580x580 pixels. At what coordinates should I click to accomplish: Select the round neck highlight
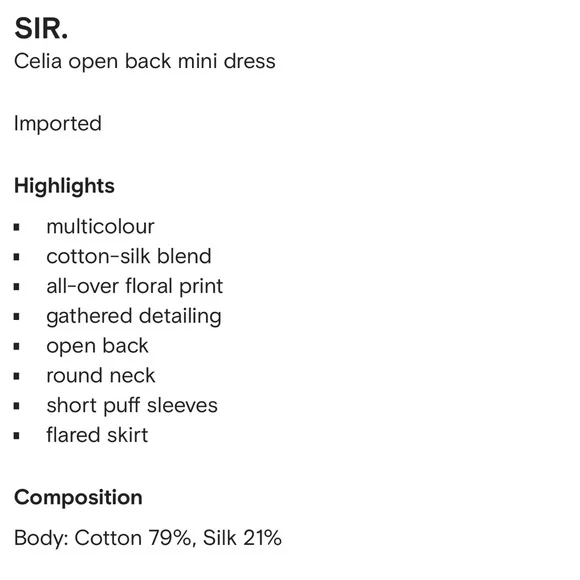click(101, 376)
